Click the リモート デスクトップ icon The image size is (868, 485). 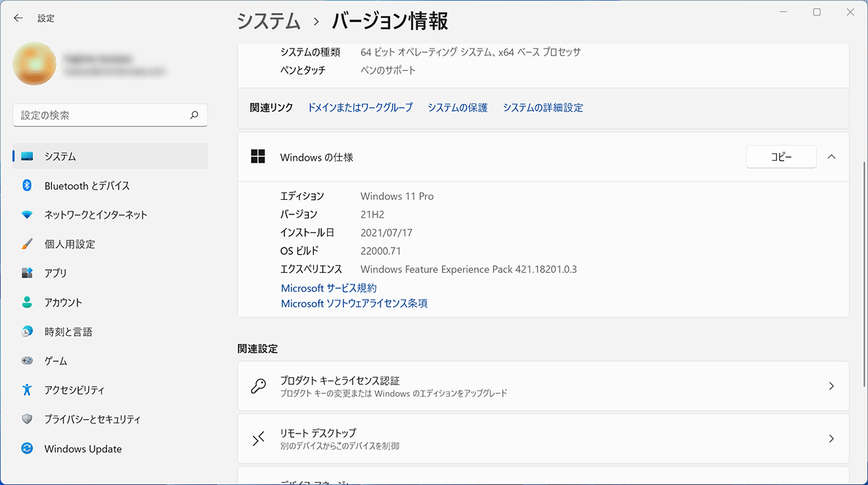point(258,439)
